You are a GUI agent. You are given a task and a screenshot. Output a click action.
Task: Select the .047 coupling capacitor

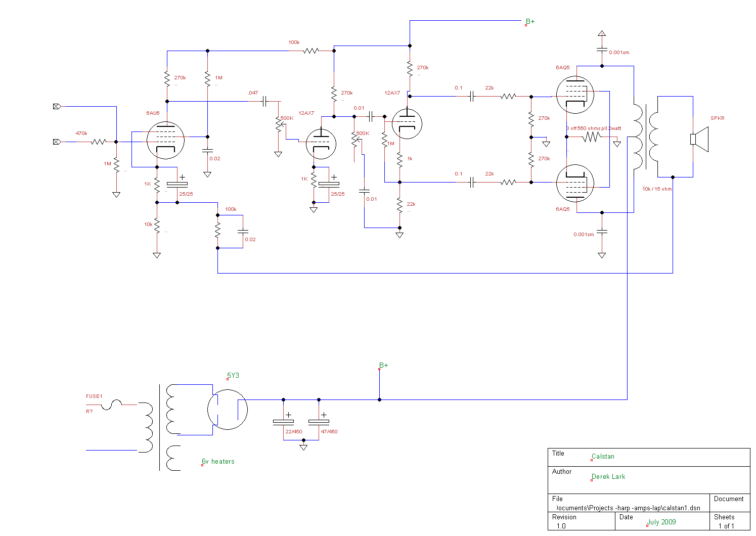point(264,102)
